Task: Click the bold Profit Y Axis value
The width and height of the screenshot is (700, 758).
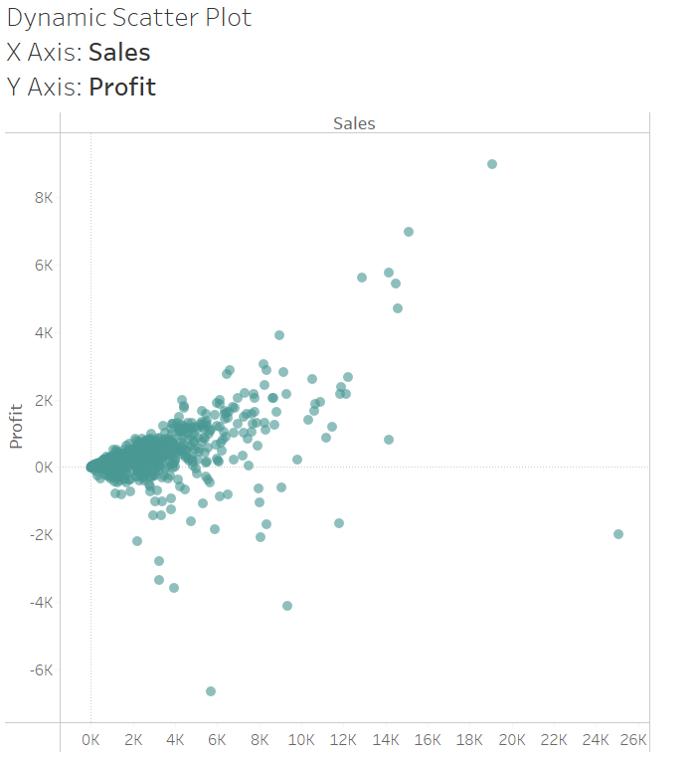Action: [x=122, y=87]
